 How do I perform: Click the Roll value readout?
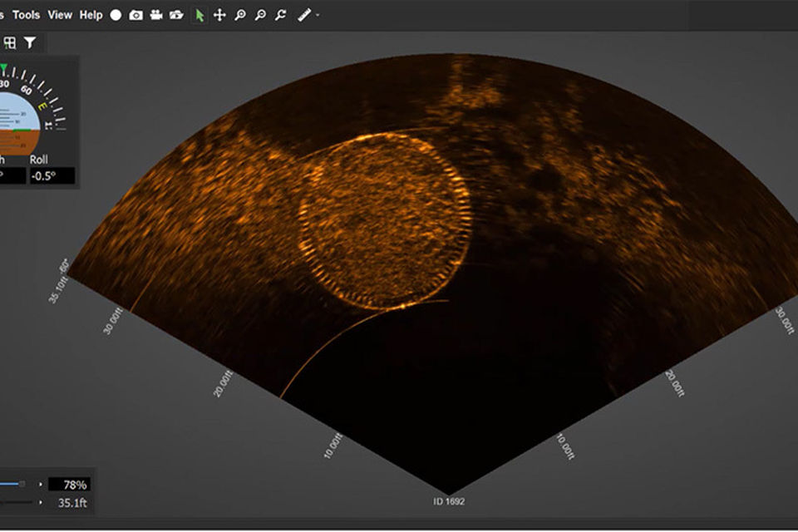(52, 175)
